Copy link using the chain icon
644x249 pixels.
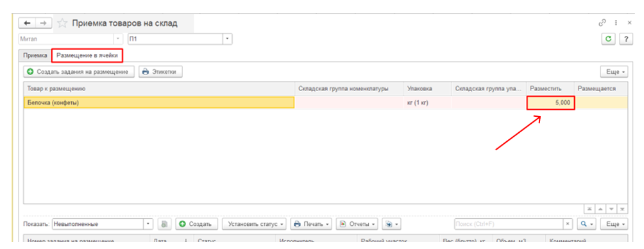[x=602, y=23]
